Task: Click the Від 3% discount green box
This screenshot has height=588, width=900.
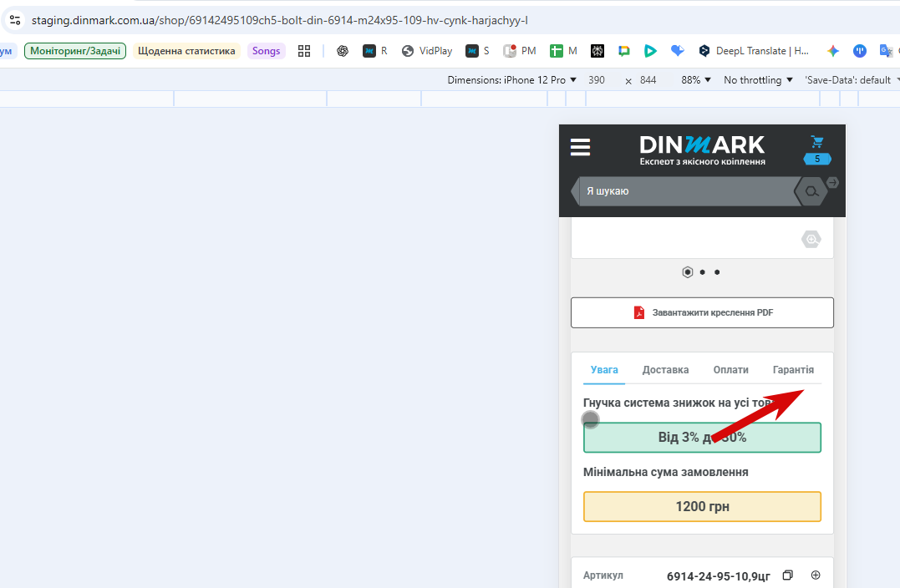Action: pos(702,437)
